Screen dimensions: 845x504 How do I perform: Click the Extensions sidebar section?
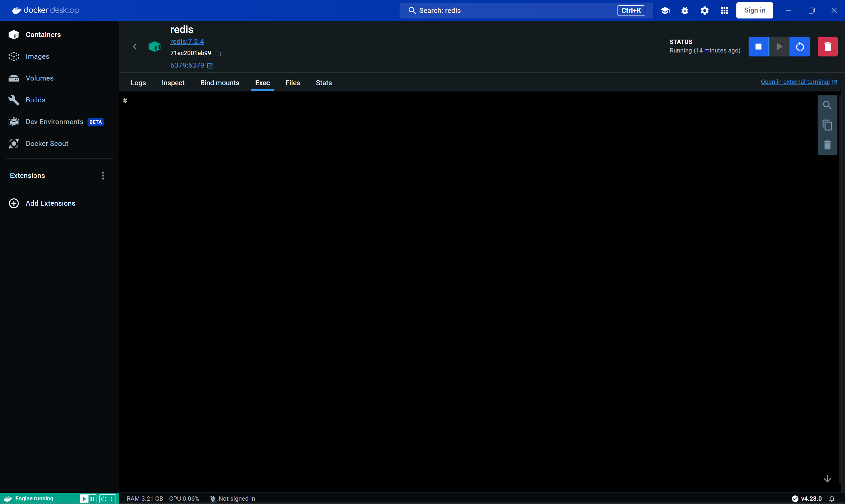tap(27, 175)
